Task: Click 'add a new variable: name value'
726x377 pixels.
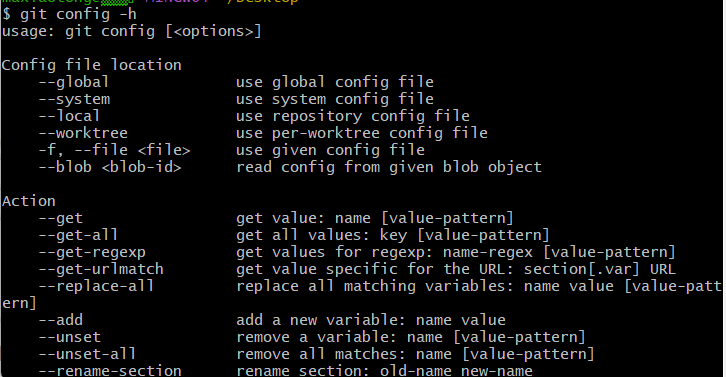Action: (371, 320)
